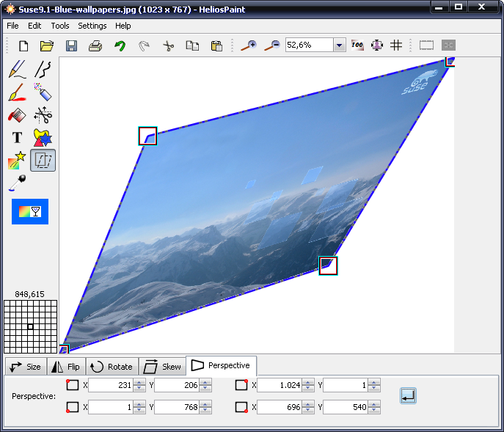The height and width of the screenshot is (432, 504).
Task: Click top-left X field showing 231
Action: click(x=111, y=385)
